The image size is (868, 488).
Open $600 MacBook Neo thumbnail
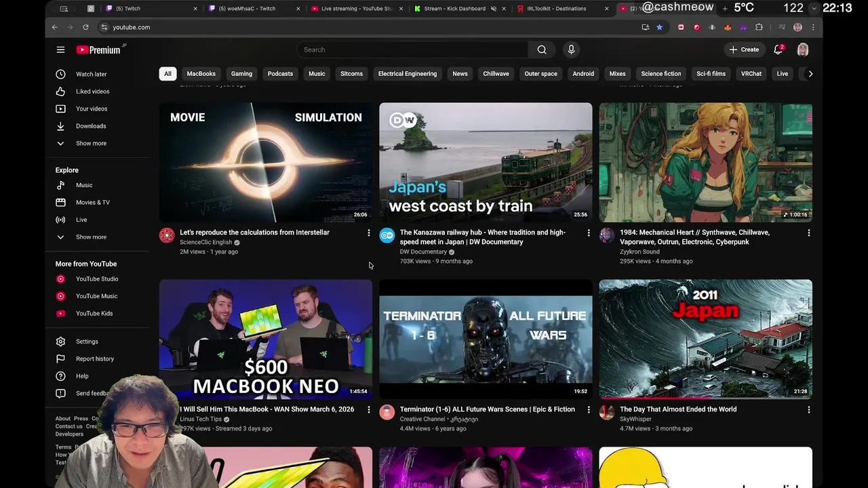click(266, 339)
